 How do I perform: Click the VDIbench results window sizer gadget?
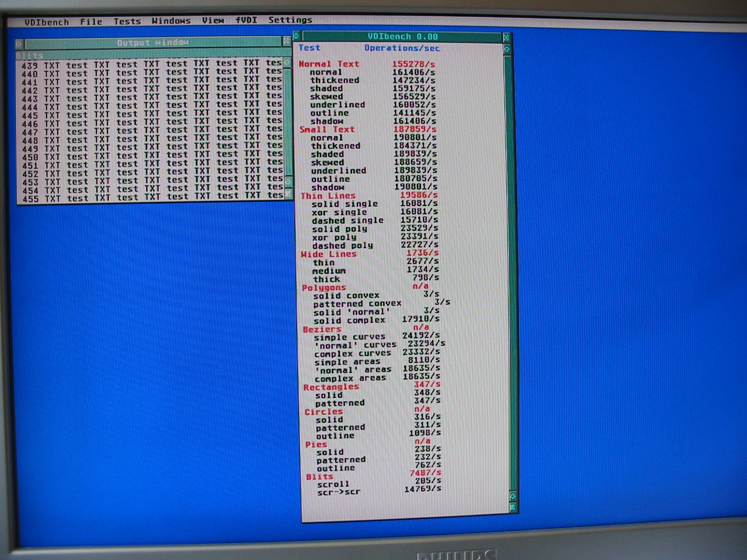[513, 507]
